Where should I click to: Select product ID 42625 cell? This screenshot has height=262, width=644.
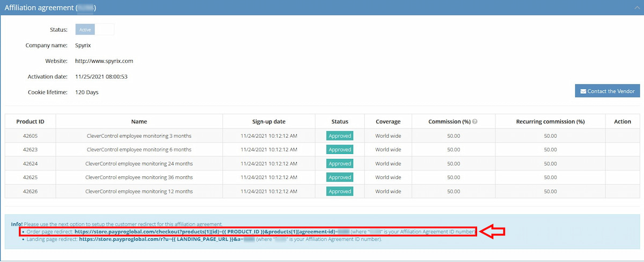[x=30, y=177]
